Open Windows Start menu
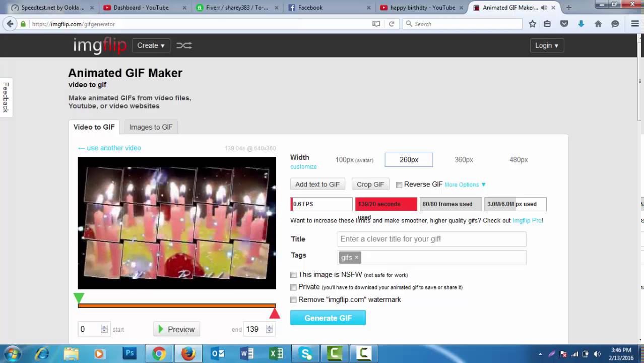Screen dimensions: 644x363 12,354
